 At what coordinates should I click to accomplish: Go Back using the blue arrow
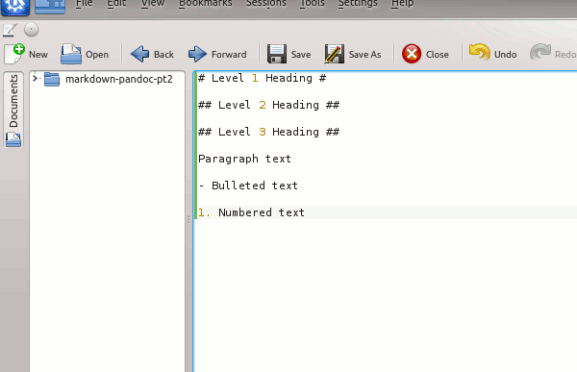(140, 54)
